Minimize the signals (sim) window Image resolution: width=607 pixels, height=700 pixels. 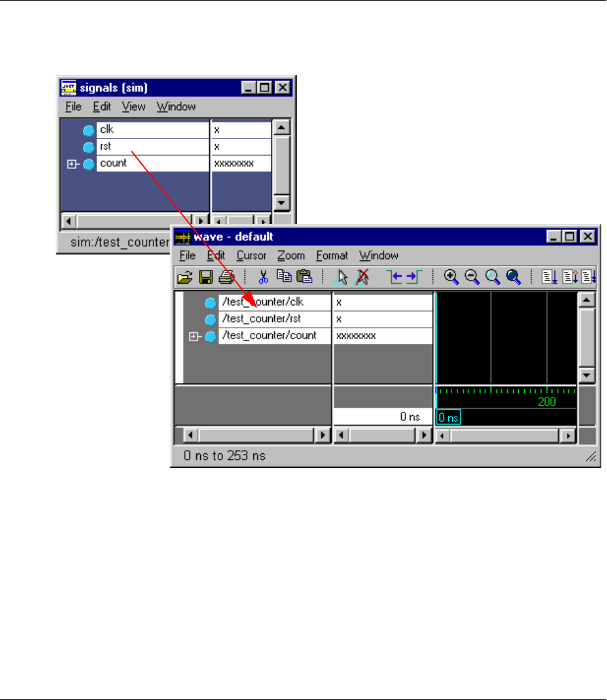tap(248, 87)
